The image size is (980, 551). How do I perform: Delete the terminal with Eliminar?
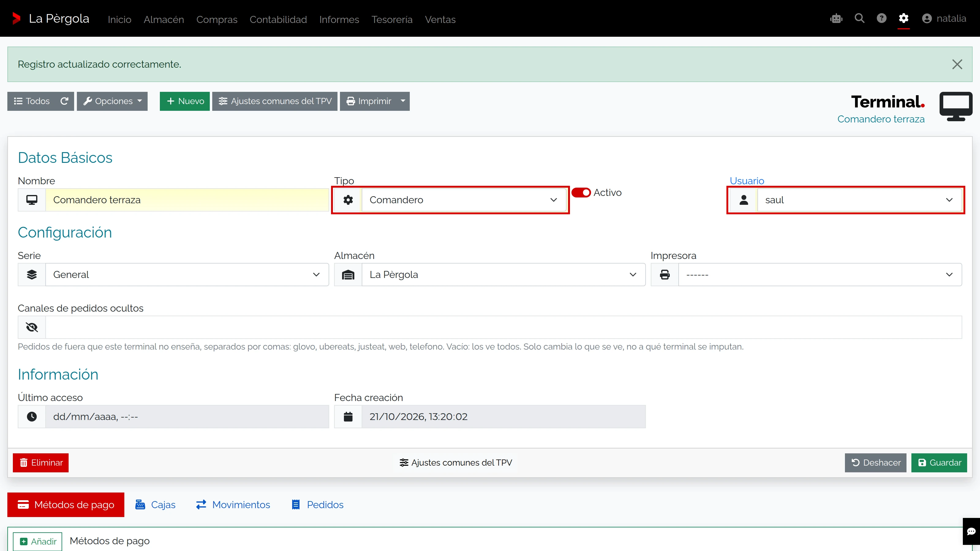coord(41,463)
